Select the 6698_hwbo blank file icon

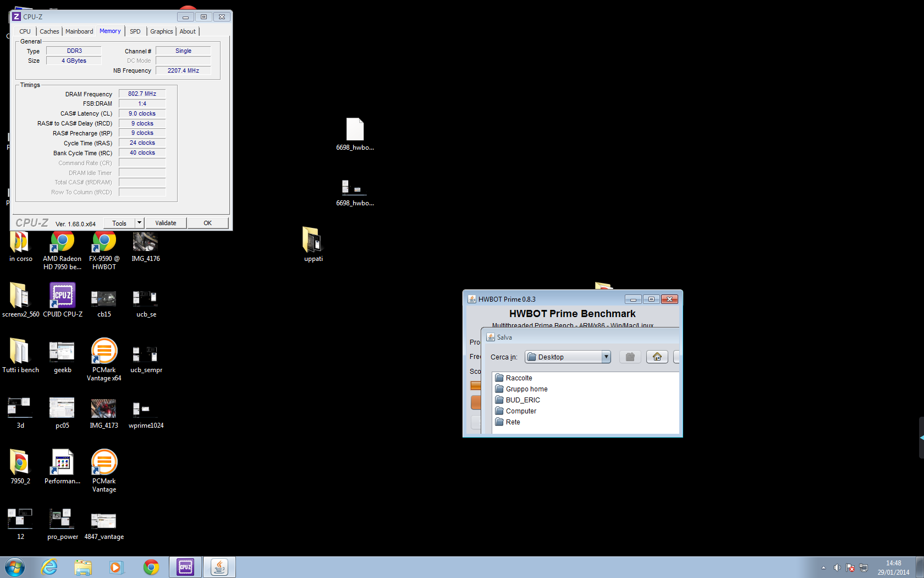coord(355,134)
